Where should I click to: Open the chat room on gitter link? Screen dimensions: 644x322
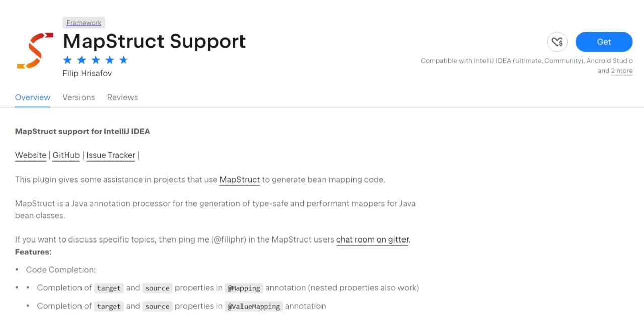point(372,239)
